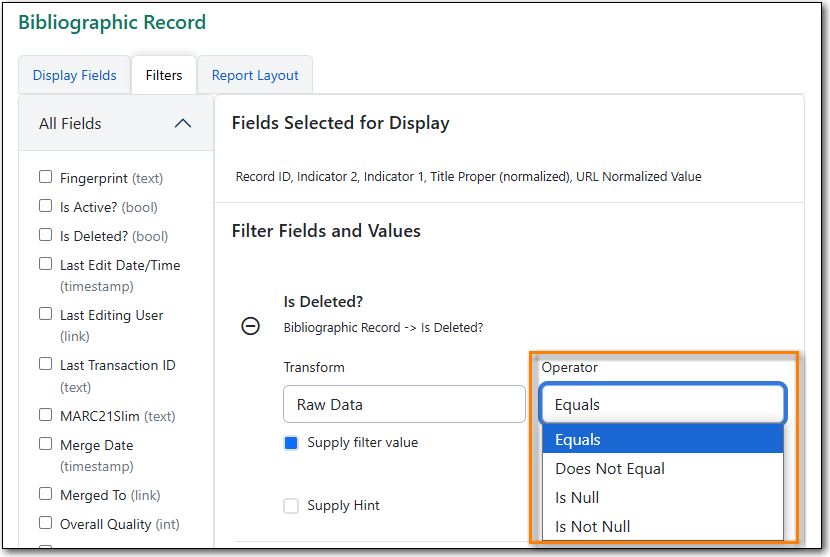Switch to the Display Fields tab
The height and width of the screenshot is (557, 830).
point(74,75)
